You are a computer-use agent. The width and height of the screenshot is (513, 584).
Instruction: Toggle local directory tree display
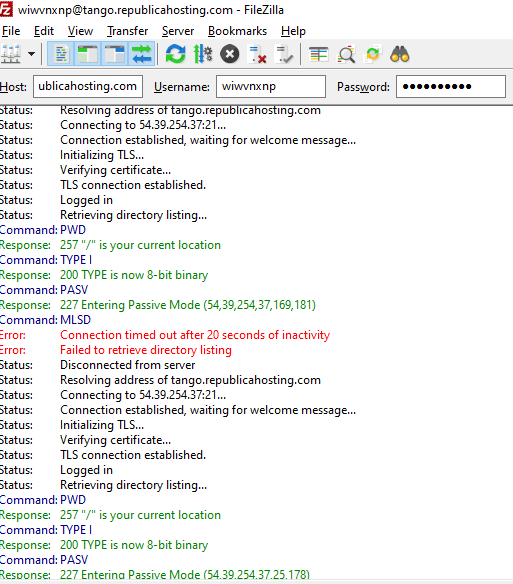click(88, 54)
